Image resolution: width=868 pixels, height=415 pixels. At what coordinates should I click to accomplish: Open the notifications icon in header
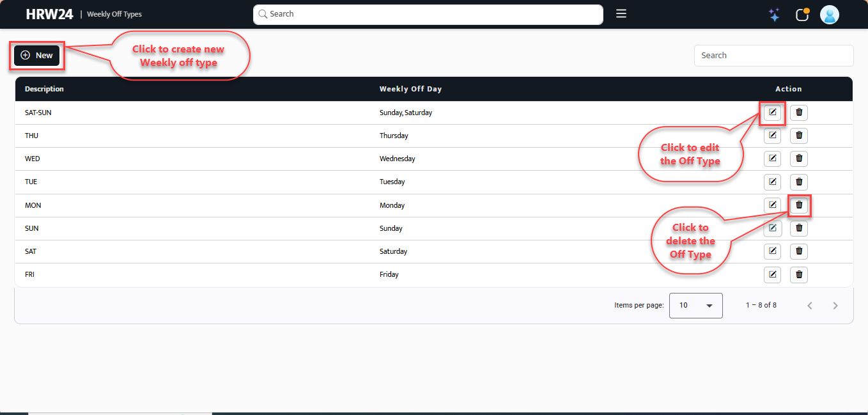pos(802,15)
